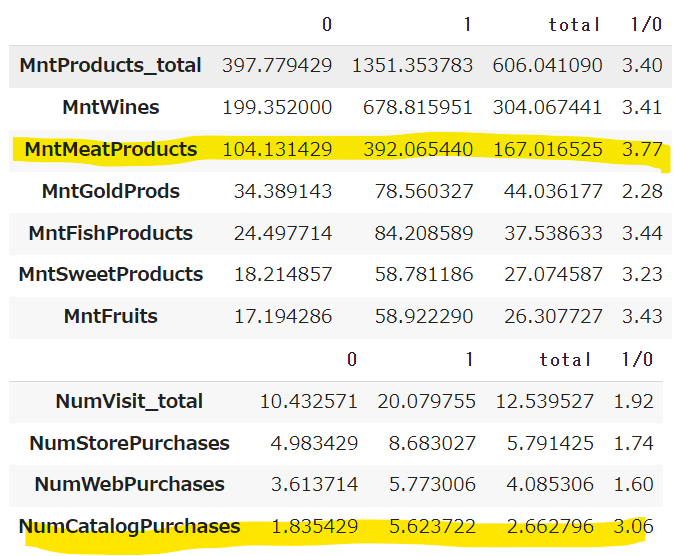Select the MntWines row label
This screenshot has height=556, width=674.
(110, 107)
